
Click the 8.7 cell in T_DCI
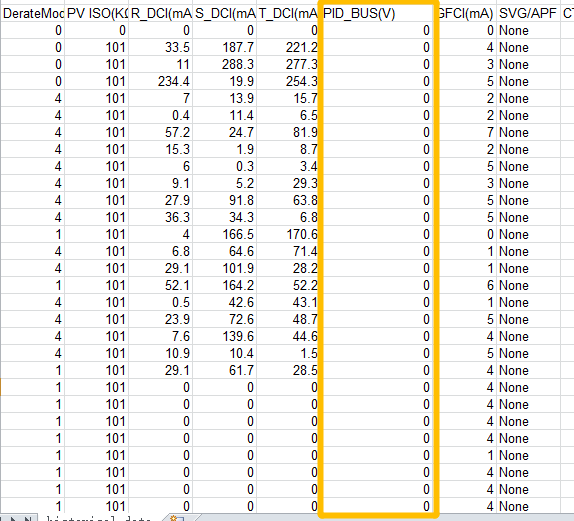(x=288, y=149)
